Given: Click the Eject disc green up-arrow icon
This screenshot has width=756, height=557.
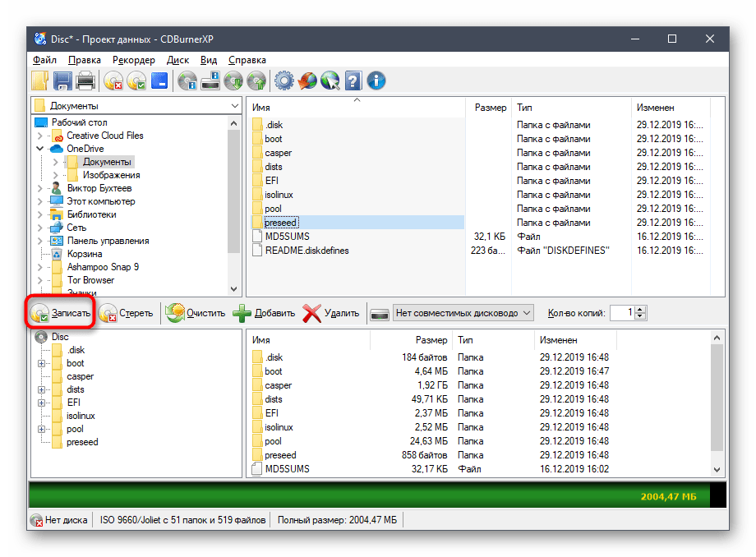Looking at the screenshot, I should [x=256, y=81].
